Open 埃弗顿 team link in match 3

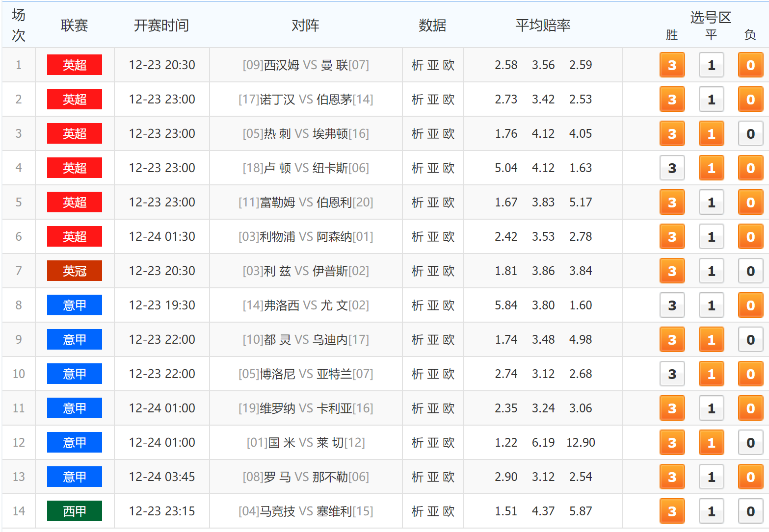[330, 133]
